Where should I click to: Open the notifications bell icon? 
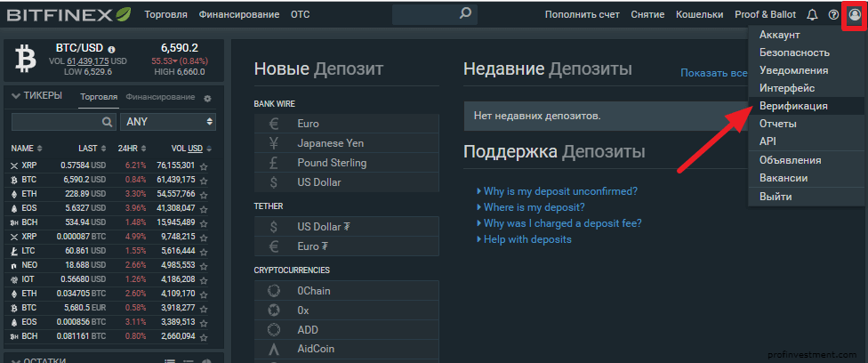pos(812,15)
